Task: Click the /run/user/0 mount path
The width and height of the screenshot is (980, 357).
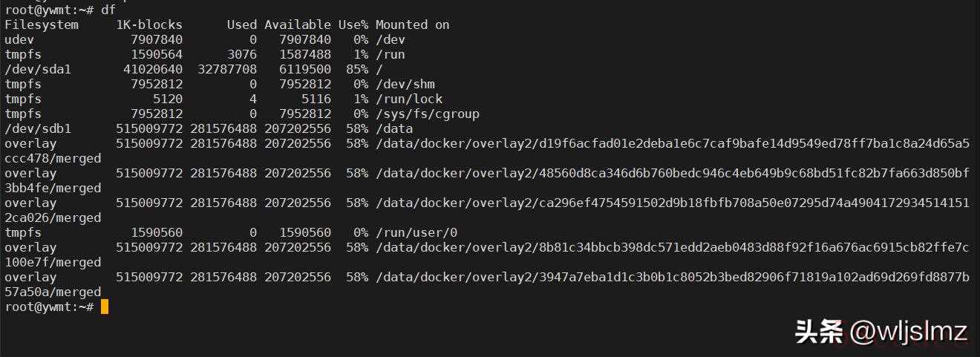Action: tap(416, 232)
